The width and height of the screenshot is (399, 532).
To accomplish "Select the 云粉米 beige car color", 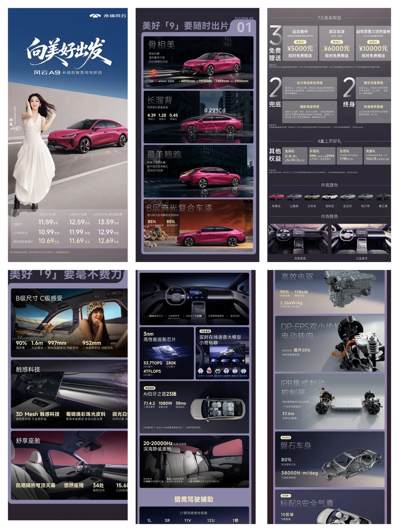I will click(x=312, y=197).
